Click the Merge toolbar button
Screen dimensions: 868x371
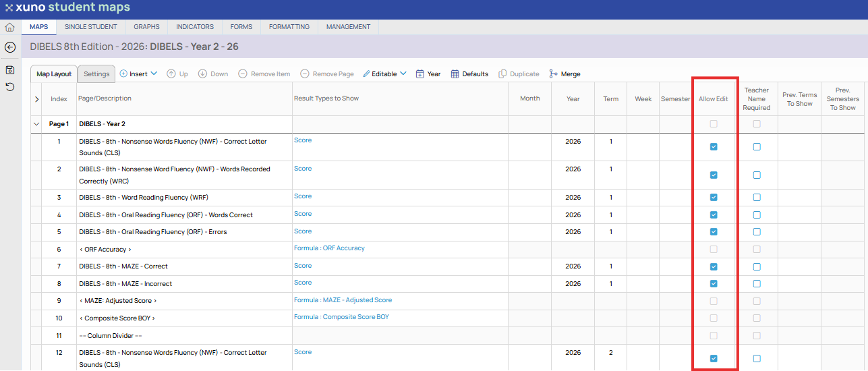click(x=565, y=74)
